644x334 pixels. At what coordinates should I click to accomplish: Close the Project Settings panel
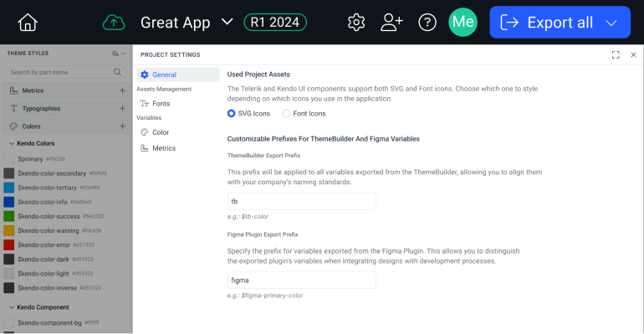click(633, 54)
